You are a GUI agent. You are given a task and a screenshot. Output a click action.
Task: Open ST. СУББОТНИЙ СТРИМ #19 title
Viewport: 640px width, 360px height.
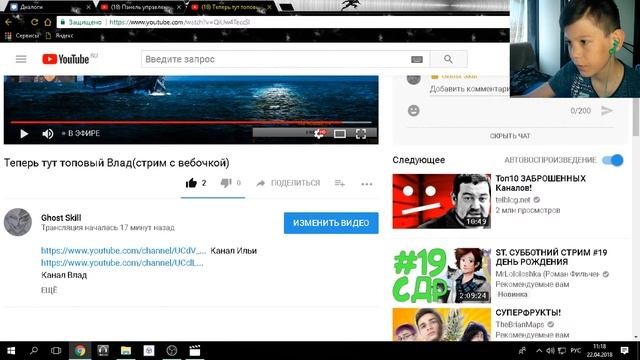[551, 257]
